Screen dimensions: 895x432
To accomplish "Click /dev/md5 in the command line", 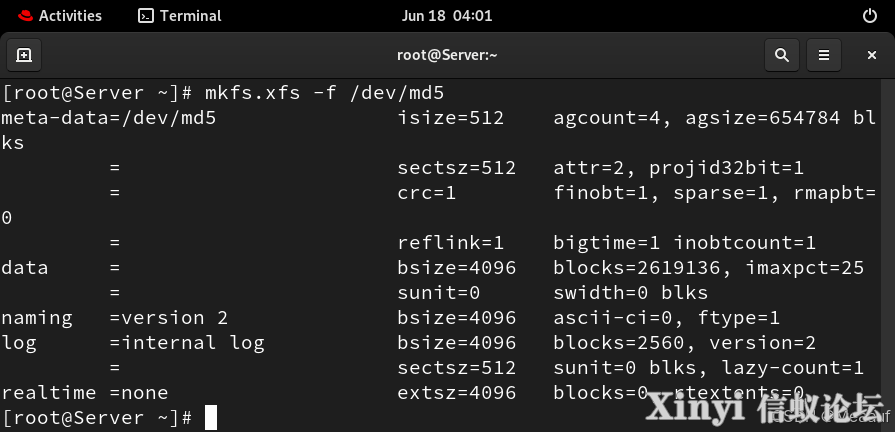I will [x=397, y=93].
